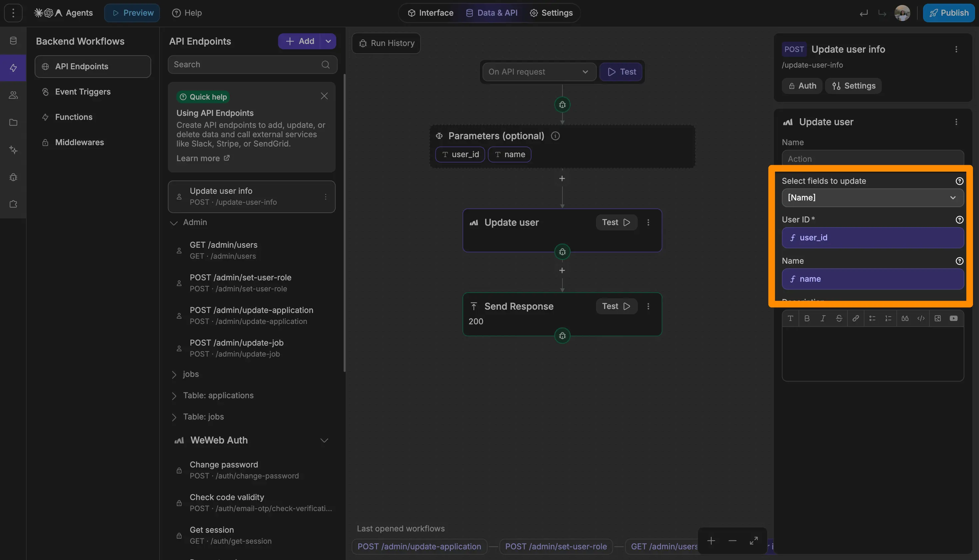Click the Publish button
The width and height of the screenshot is (979, 560).
pos(949,13)
